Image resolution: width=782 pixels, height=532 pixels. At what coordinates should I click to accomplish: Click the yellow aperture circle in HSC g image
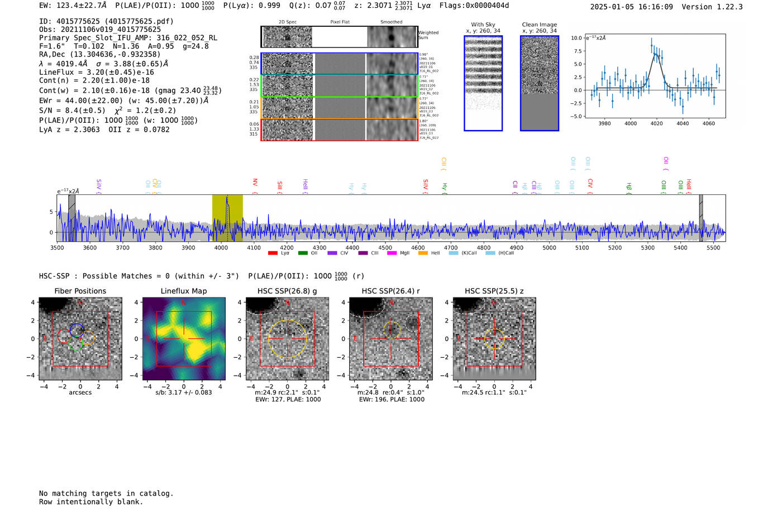(x=287, y=339)
